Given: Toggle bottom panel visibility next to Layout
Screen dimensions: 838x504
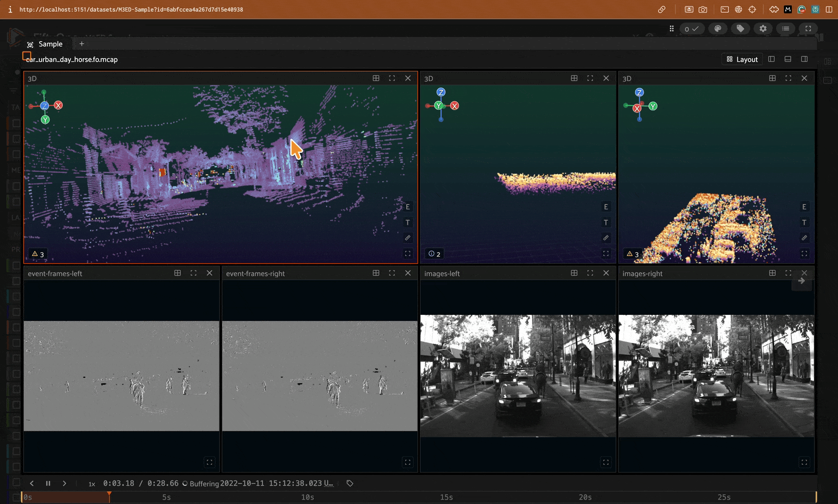Looking at the screenshot, I should click(x=788, y=59).
